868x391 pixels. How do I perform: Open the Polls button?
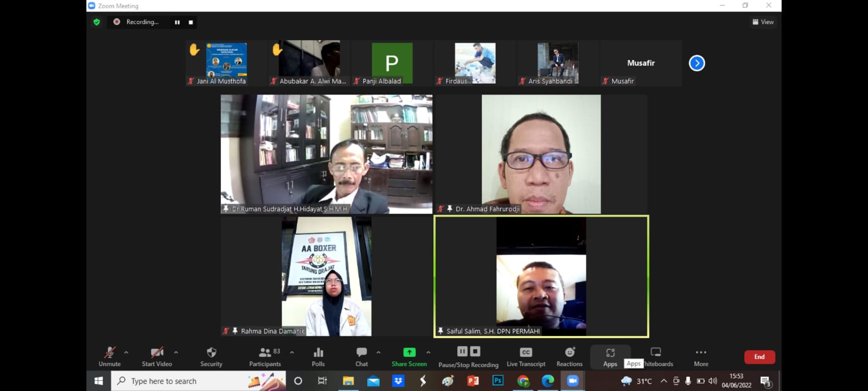point(318,357)
